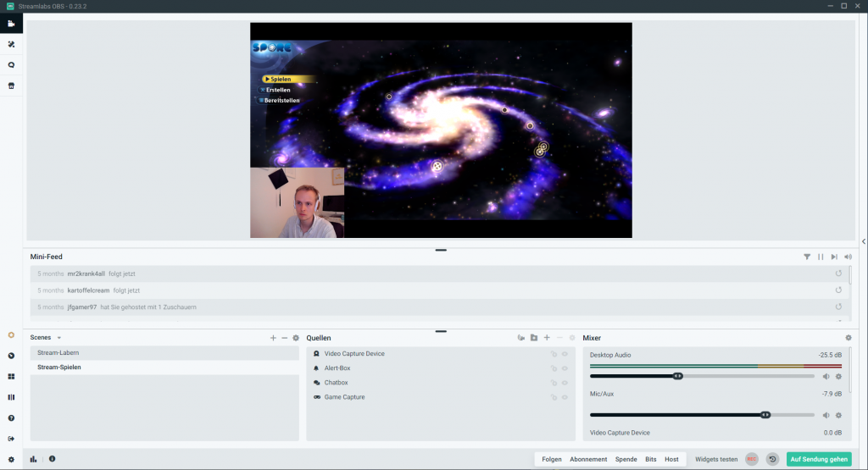Image resolution: width=868 pixels, height=470 pixels.
Task: Select the Video Capture Device source row
Action: coord(441,354)
